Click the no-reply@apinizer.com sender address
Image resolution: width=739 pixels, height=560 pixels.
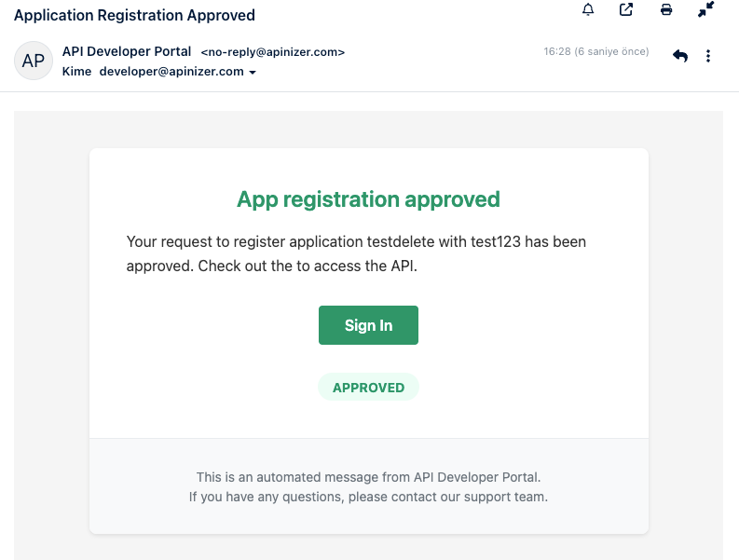click(x=273, y=52)
